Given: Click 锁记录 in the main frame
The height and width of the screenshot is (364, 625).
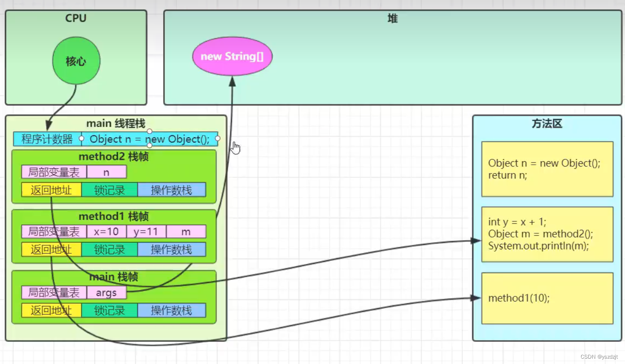Looking at the screenshot, I should tap(109, 310).
